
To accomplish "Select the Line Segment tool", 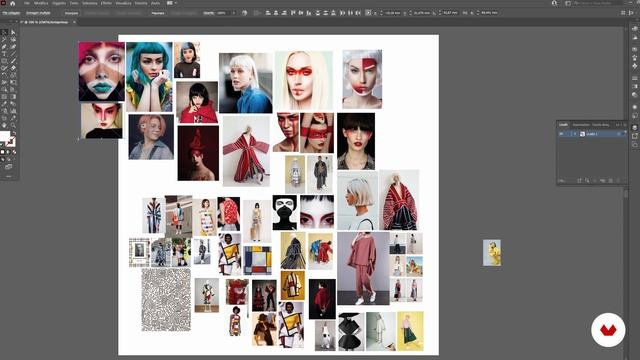I will (13, 54).
